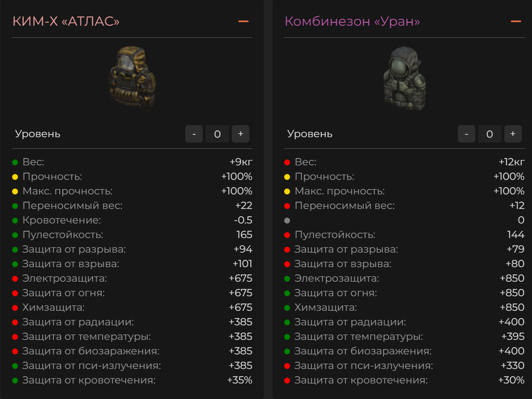The image size is (532, 399).
Task: Click yellow dot beside АТЛАС Прочность
Action: [15, 176]
